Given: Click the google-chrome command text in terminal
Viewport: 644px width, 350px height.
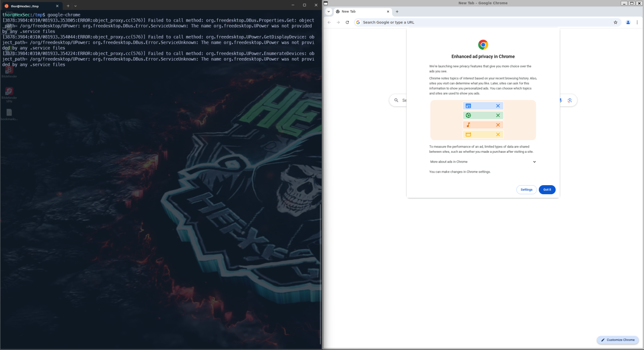Looking at the screenshot, I should click(64, 15).
